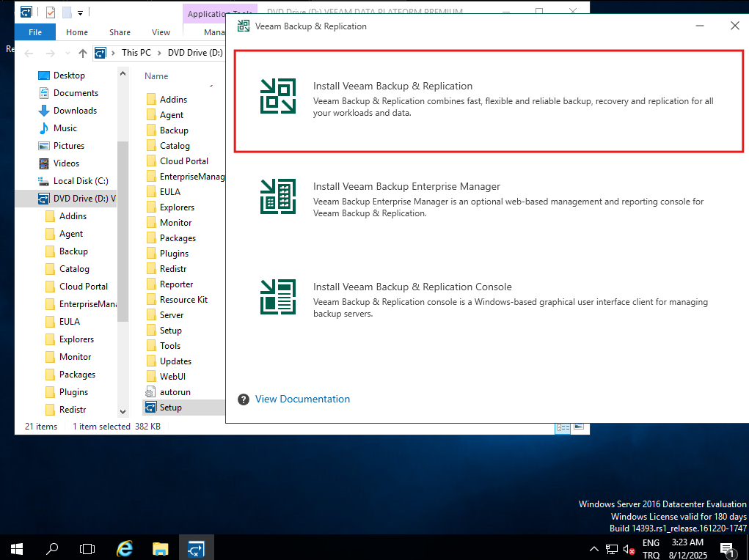749x560 pixels.
Task: Click the Install Veeam Backup Enterprise Manager icon
Action: tap(277, 196)
